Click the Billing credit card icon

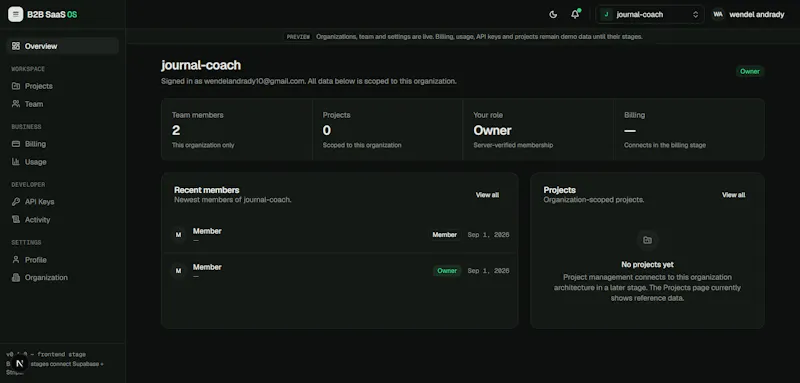[16, 144]
